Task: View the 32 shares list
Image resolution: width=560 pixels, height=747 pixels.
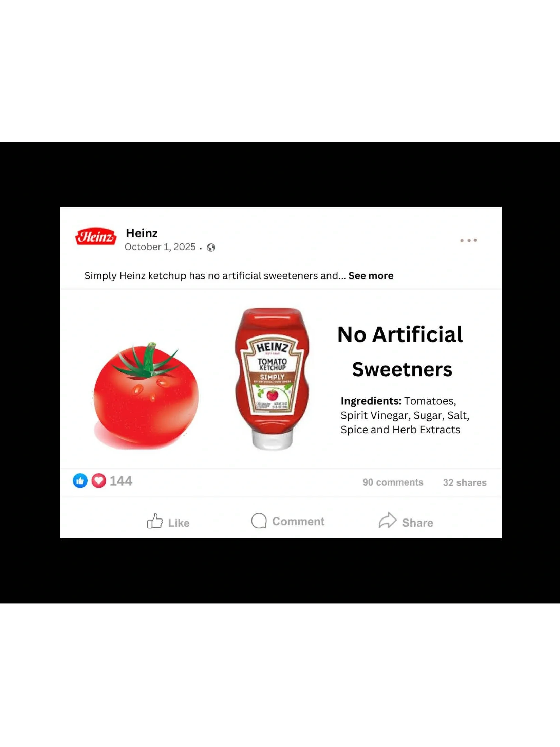Action: pyautogui.click(x=465, y=483)
